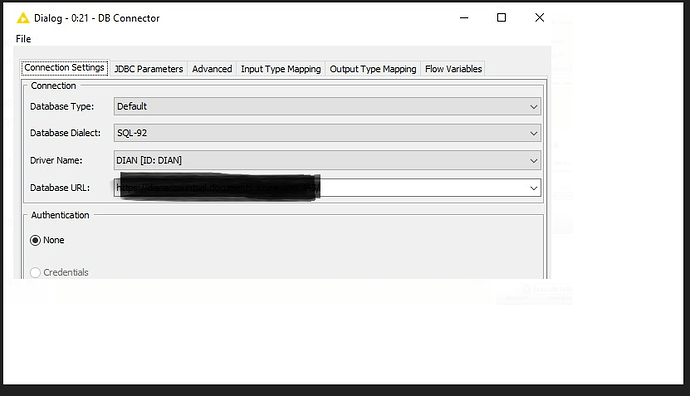The width and height of the screenshot is (690, 396).
Task: Select the Output Type Mapping tab
Action: (x=373, y=69)
